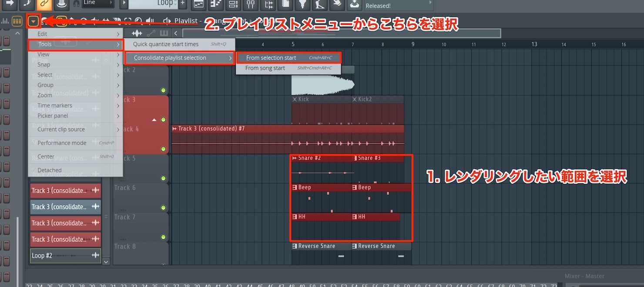Click the playlist horizontal scrollbar
The width and height of the screenshot is (644, 287).
pyautogui.click(x=342, y=33)
